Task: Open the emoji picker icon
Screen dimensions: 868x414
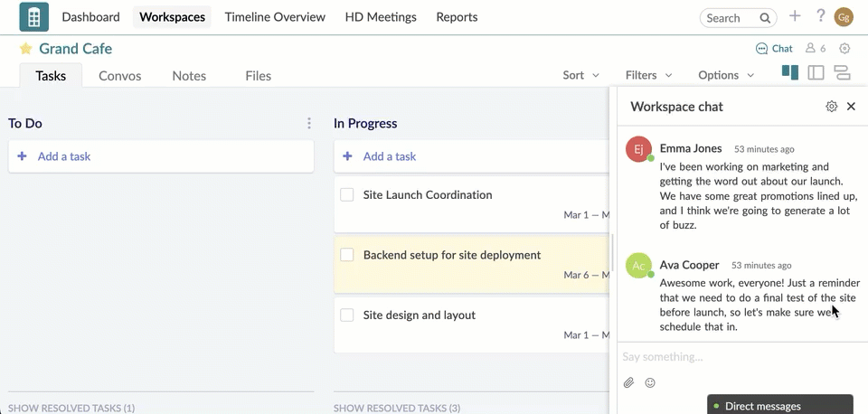Action: pyautogui.click(x=650, y=382)
